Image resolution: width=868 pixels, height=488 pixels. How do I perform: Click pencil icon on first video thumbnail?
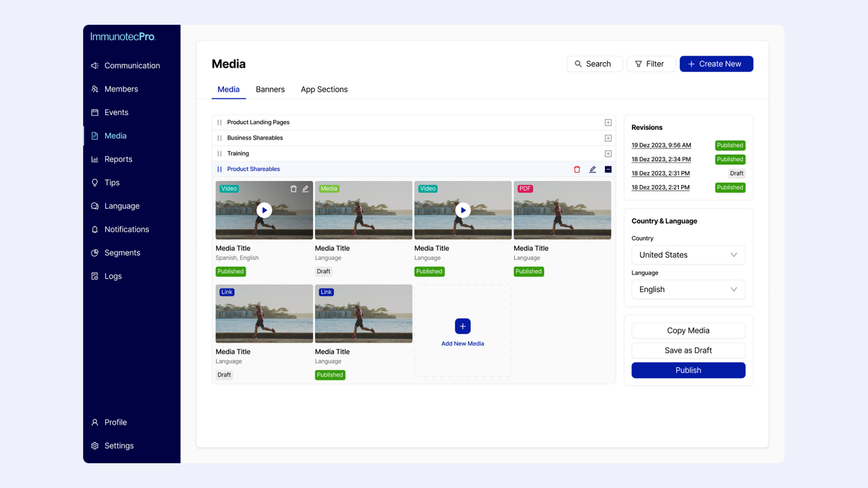point(305,189)
